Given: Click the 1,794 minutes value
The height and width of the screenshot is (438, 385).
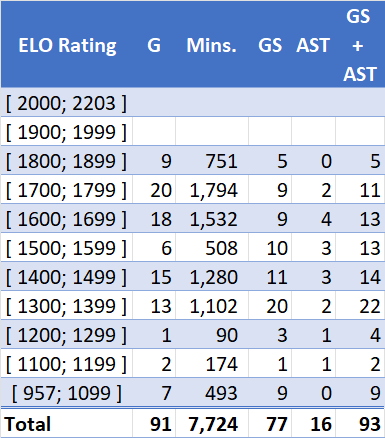Looking at the screenshot, I should (212, 190).
